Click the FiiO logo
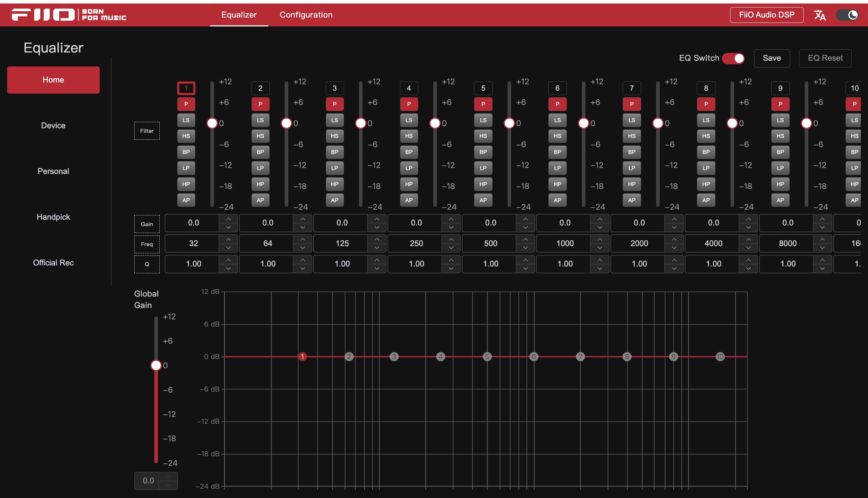 [x=69, y=15]
